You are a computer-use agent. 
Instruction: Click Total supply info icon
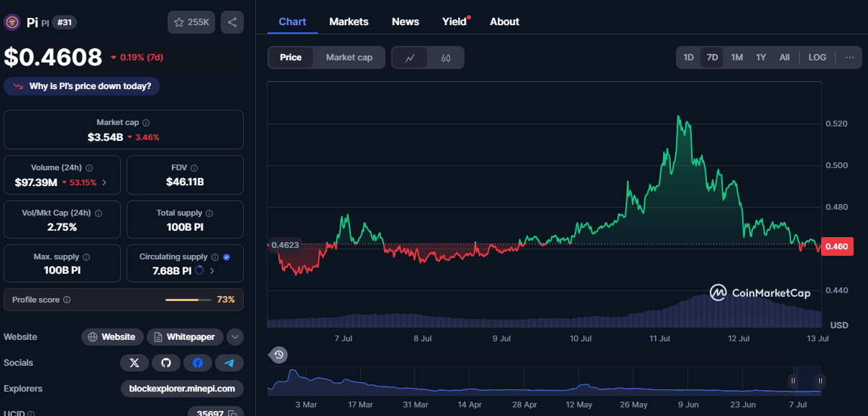[209, 213]
